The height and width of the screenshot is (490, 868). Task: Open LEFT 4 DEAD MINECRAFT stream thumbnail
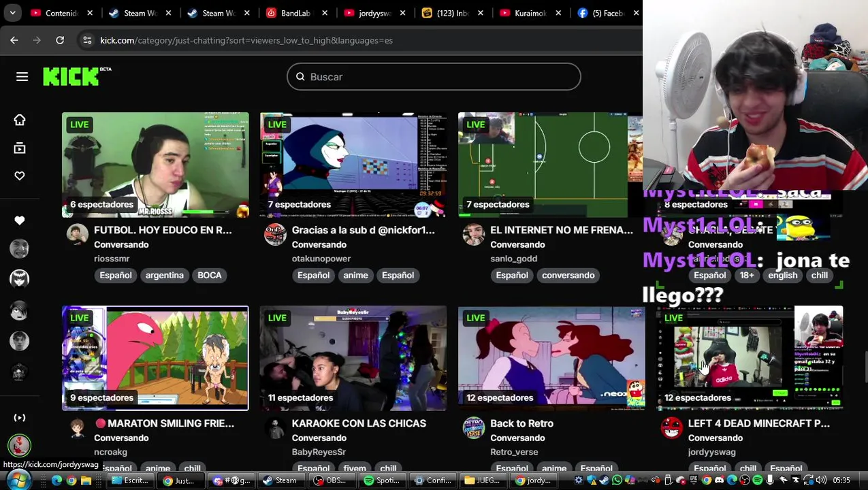(x=750, y=358)
